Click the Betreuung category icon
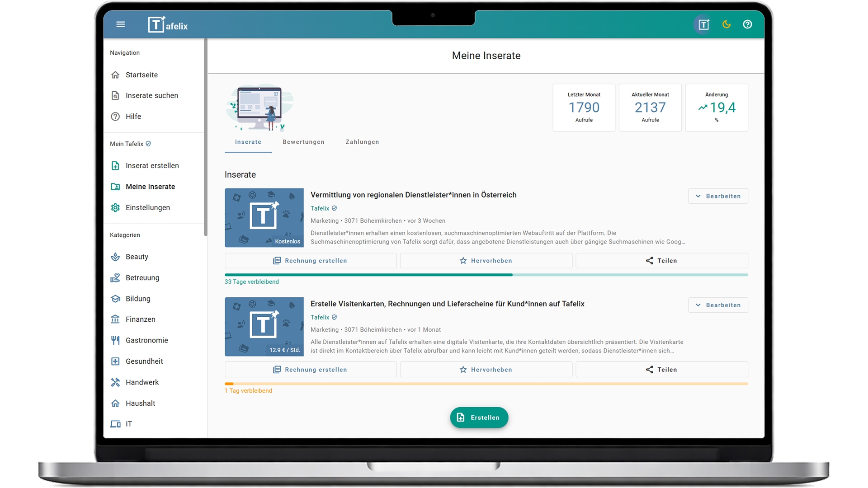Screen dimensions: 868x488 (x=115, y=278)
